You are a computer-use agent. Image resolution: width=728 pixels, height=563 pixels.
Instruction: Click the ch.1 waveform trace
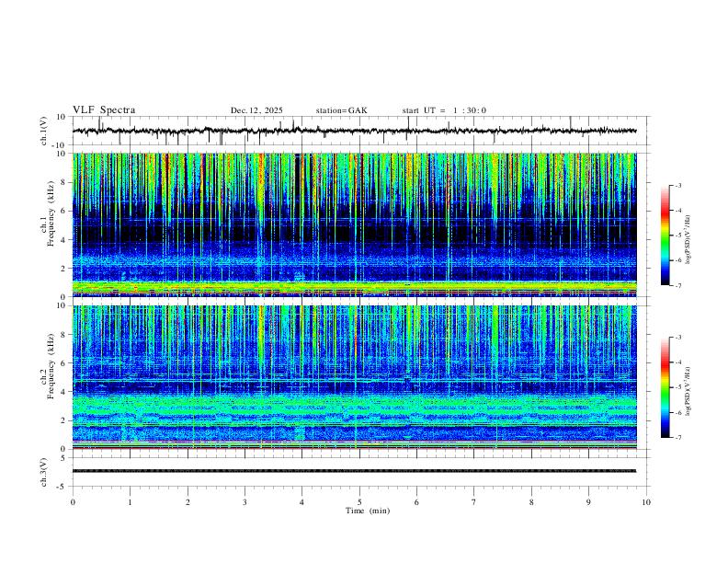(354, 131)
